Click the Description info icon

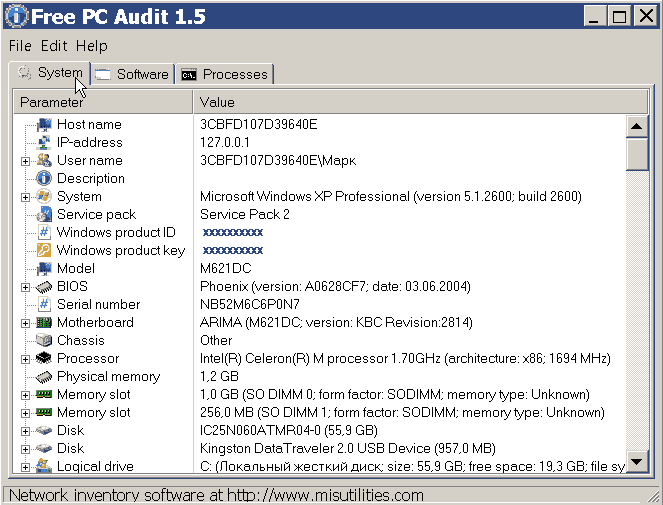(44, 178)
